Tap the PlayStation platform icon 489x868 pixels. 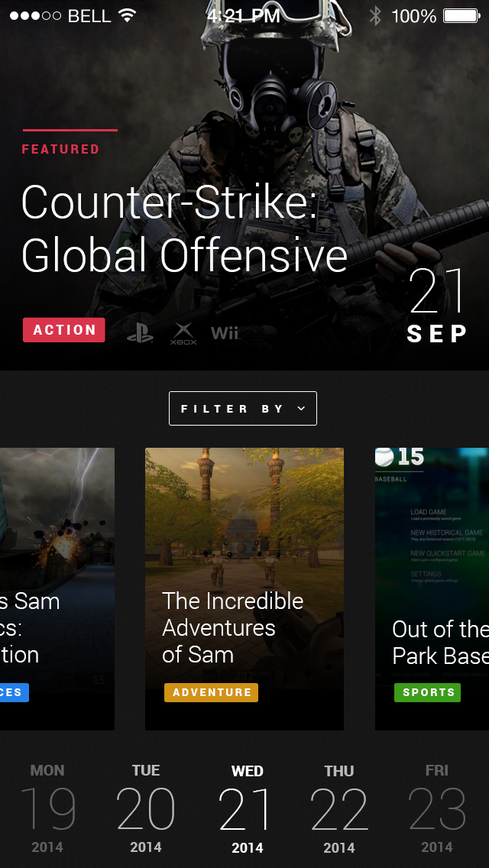[x=140, y=332]
